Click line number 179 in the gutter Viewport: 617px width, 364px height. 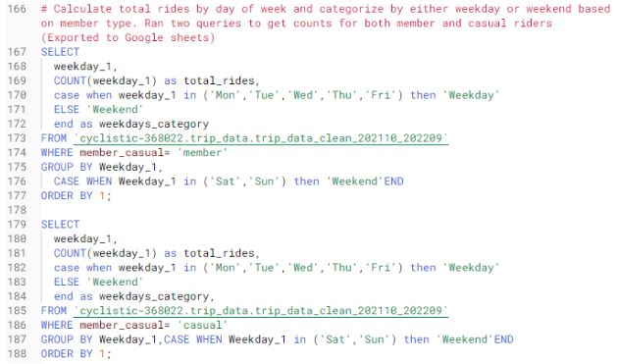[17, 225]
